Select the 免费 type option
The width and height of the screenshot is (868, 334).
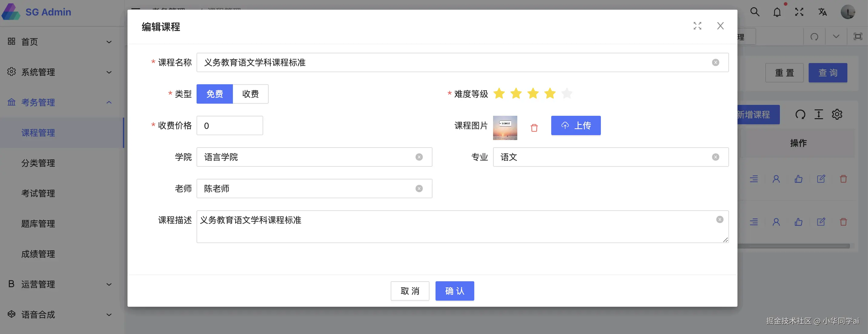(215, 94)
